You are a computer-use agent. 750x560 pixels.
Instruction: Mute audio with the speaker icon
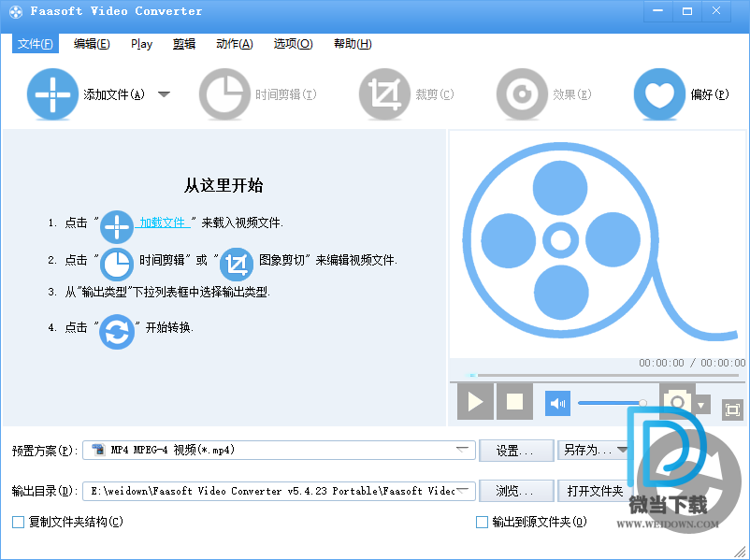(x=557, y=403)
